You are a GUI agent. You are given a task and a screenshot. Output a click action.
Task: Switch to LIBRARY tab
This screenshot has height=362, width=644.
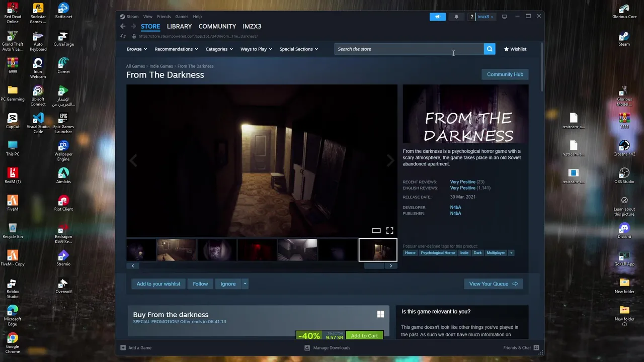tap(179, 26)
